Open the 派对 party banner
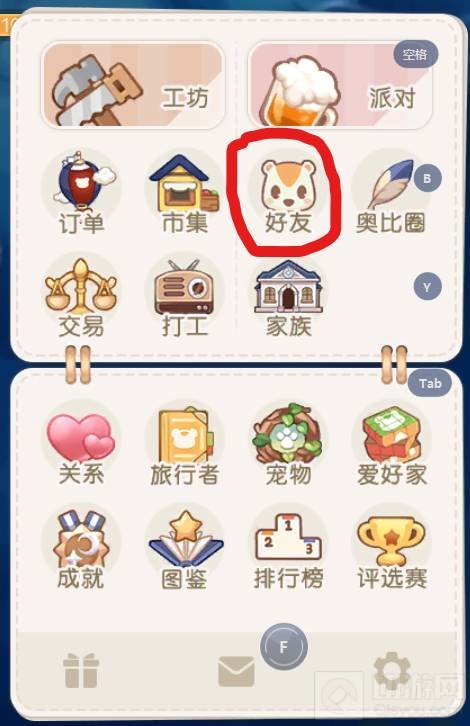470x726 pixels. point(341,85)
